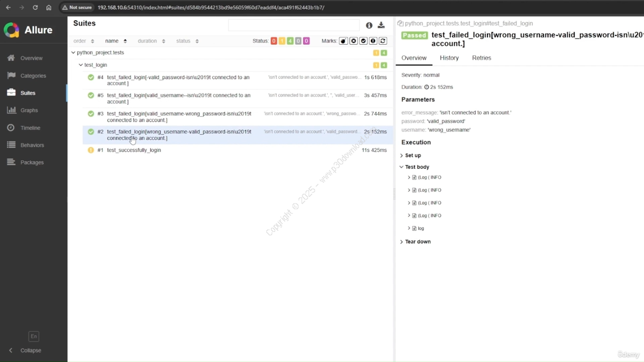Open test #5 valid_username-- failed login
Screen dimensions: 644x362
click(237, 99)
